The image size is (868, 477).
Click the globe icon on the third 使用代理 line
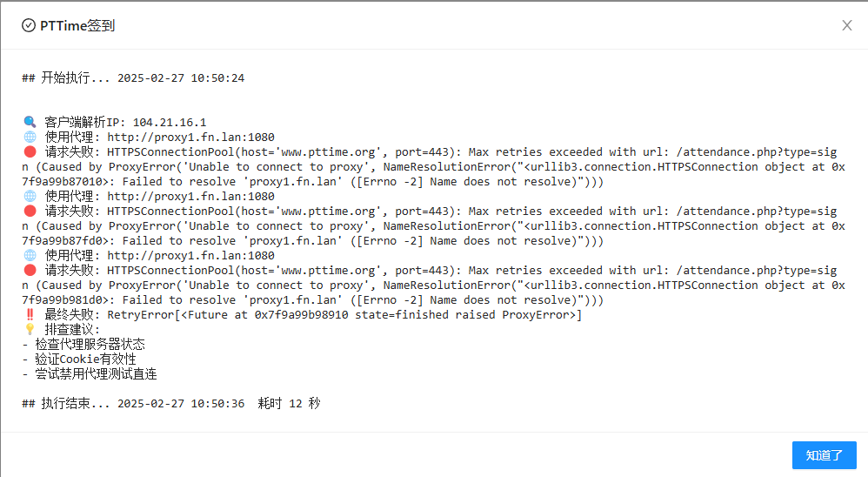click(x=30, y=255)
